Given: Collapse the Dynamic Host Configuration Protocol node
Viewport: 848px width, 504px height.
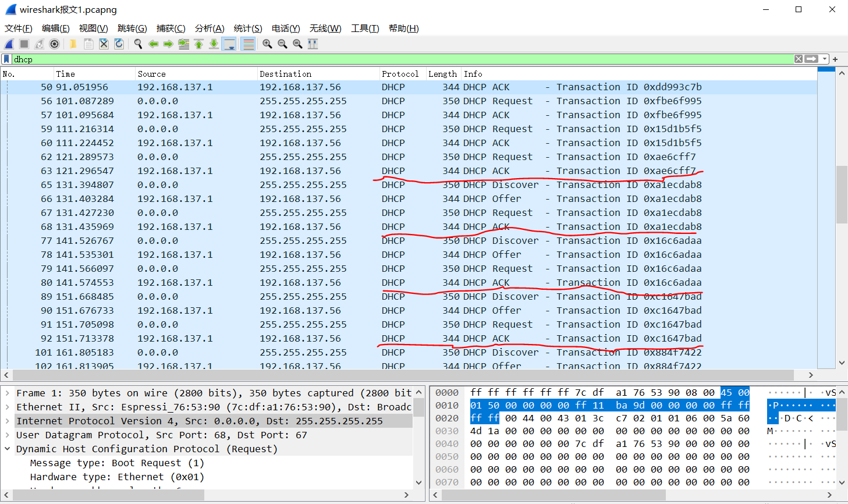Looking at the screenshot, I should pyautogui.click(x=7, y=449).
